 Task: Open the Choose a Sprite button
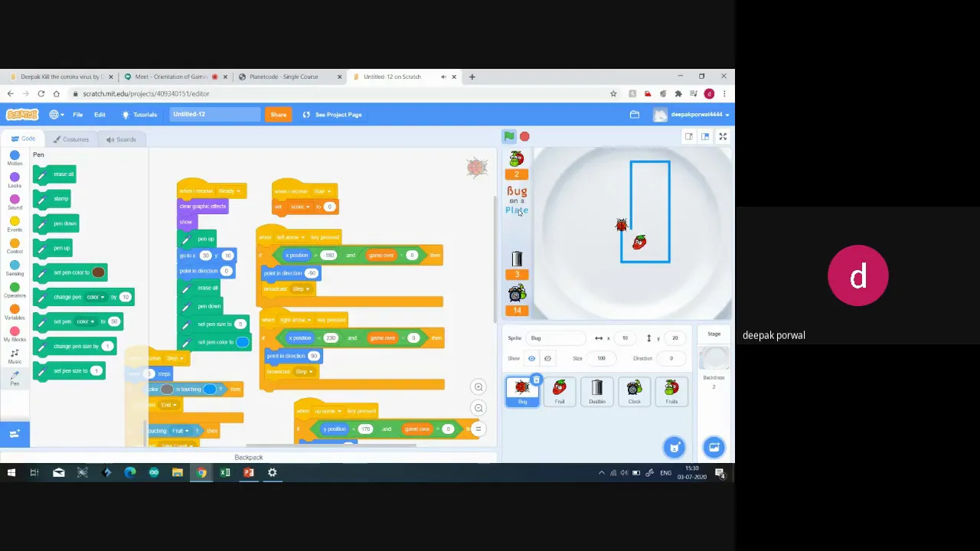coord(674,447)
